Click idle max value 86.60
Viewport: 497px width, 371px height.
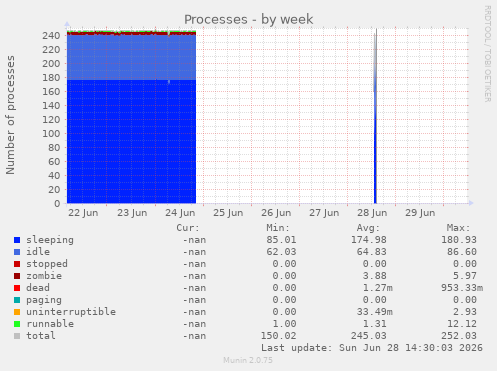point(462,252)
